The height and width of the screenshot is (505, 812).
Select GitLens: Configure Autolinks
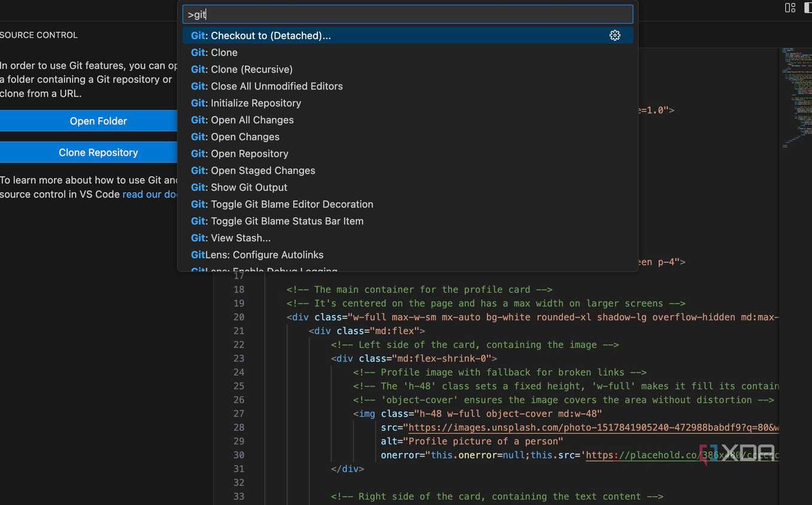point(408,255)
